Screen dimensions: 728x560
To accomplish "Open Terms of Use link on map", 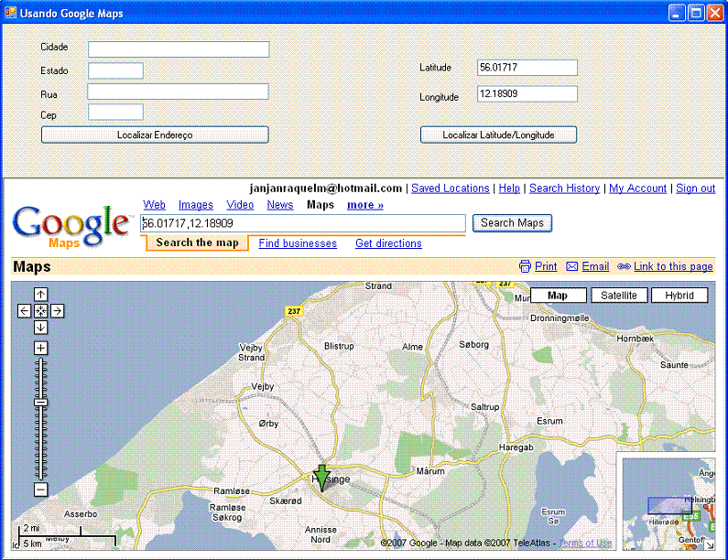I will click(585, 543).
